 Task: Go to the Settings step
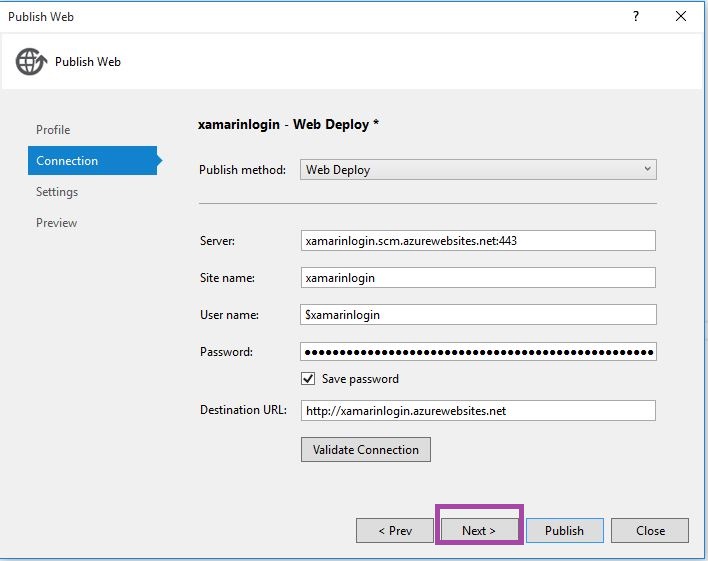pyautogui.click(x=57, y=192)
